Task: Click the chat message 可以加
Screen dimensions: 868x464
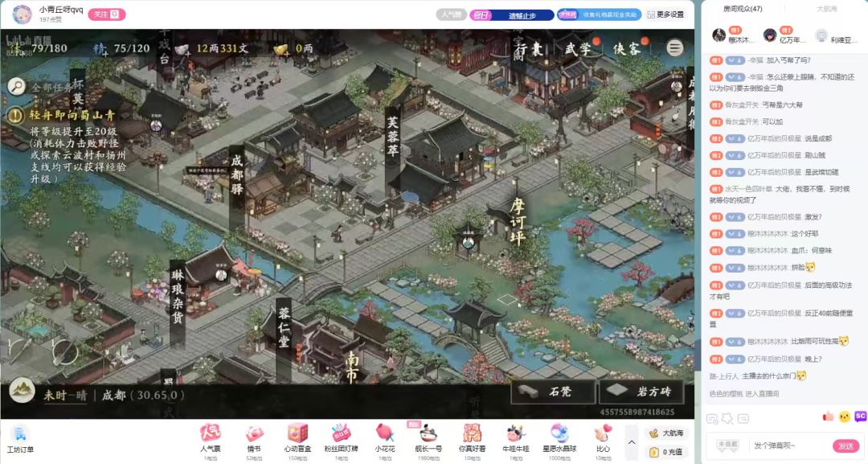Action: tap(772, 121)
